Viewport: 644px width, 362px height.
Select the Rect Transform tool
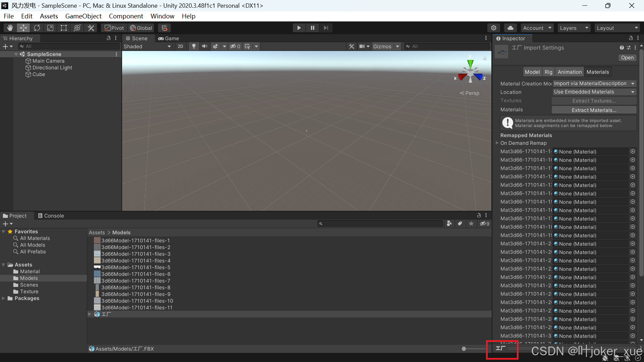[63, 27]
